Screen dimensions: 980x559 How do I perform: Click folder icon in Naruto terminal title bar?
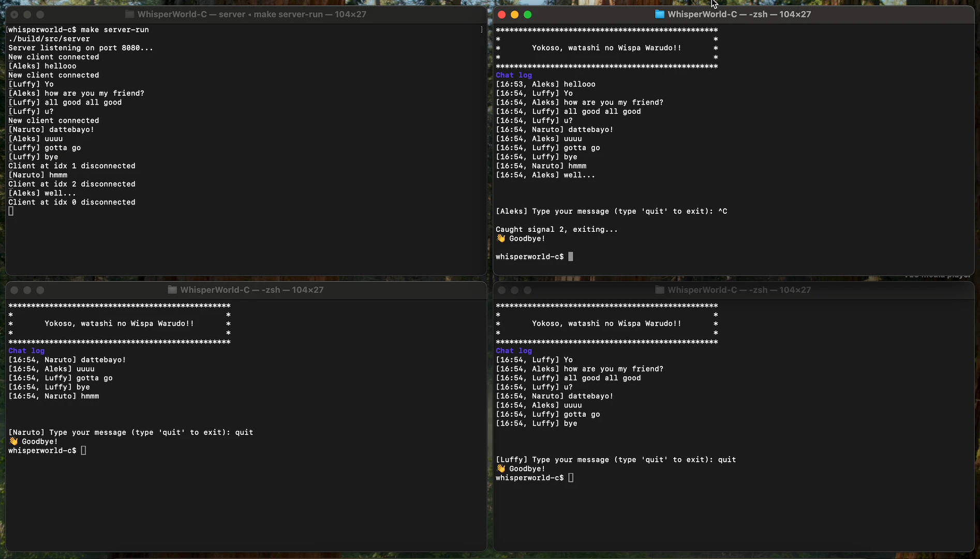tap(172, 290)
